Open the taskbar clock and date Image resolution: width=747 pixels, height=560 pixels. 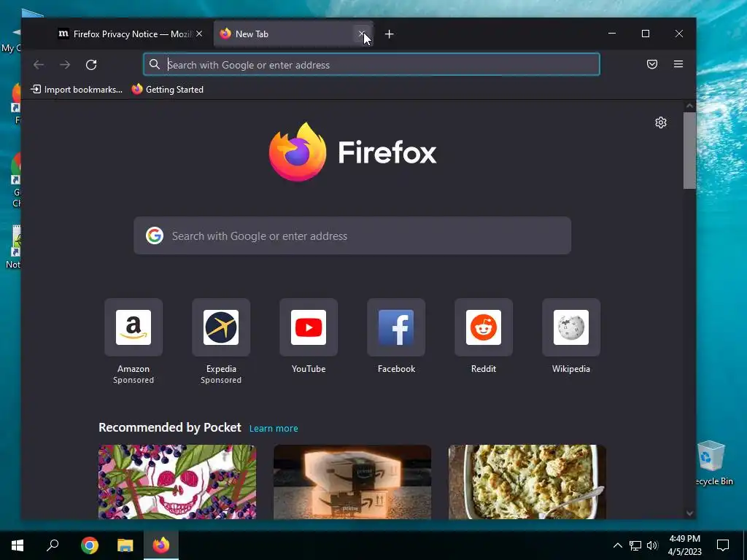coord(684,545)
